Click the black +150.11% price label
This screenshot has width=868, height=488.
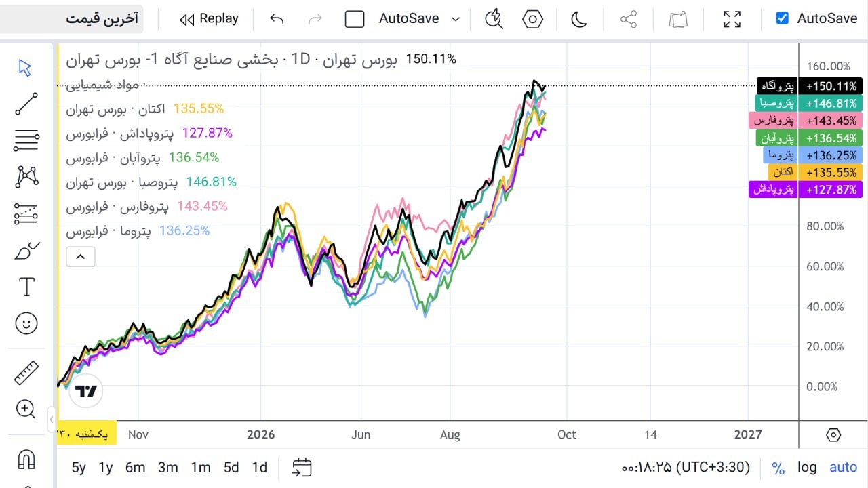[829, 86]
